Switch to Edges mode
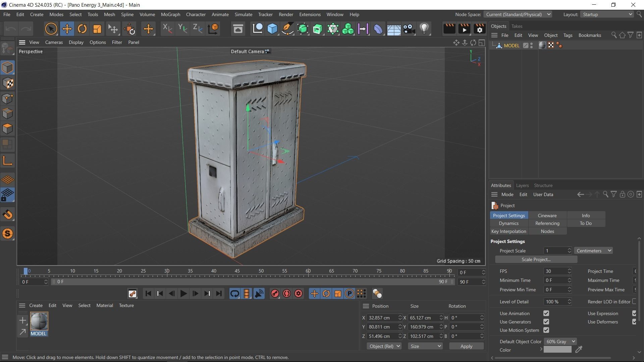The width and height of the screenshot is (644, 362). [x=7, y=114]
